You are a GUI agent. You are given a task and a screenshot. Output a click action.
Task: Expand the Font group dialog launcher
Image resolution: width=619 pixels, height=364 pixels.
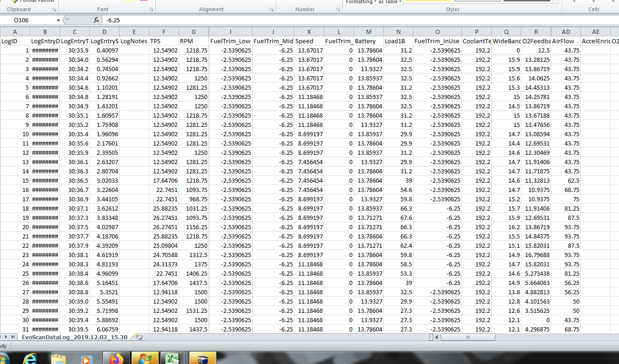tap(151, 9)
